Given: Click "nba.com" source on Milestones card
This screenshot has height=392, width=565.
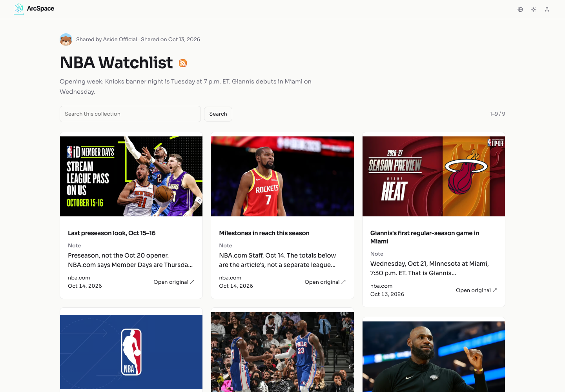Looking at the screenshot, I should pos(230,278).
